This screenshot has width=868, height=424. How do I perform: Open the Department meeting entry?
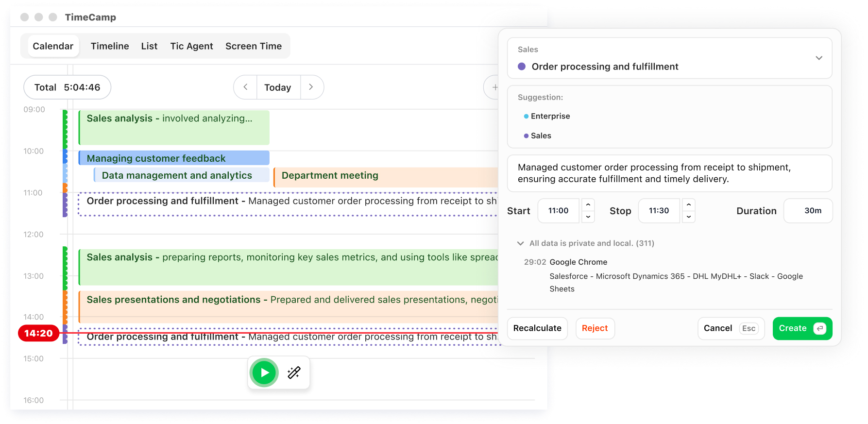[x=386, y=177]
